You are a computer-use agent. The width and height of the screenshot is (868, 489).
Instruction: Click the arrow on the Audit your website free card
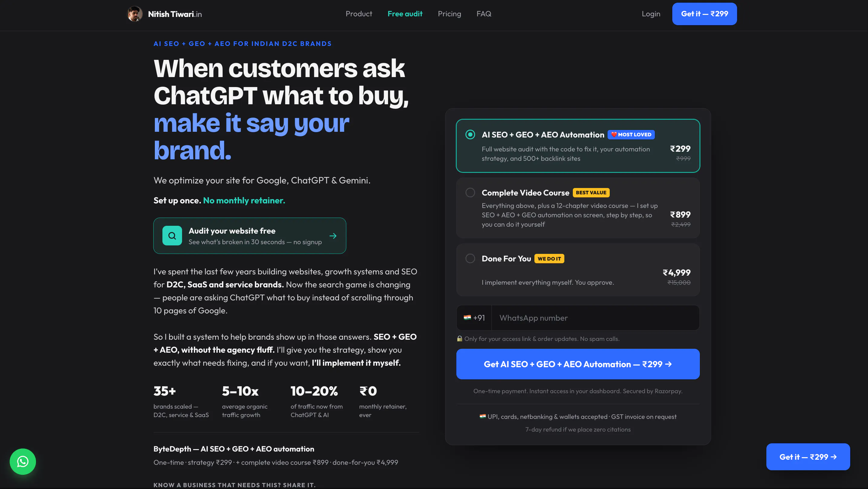tap(333, 236)
